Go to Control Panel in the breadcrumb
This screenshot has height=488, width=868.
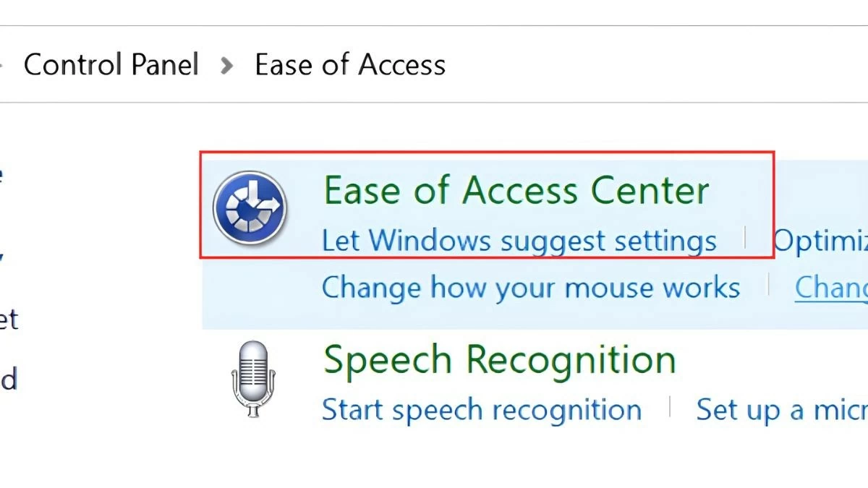111,65
